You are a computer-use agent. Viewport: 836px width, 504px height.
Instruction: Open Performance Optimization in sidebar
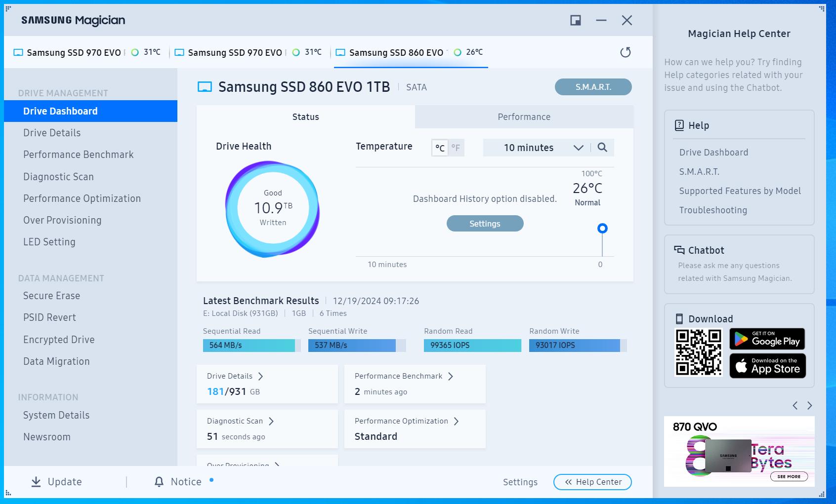tap(90, 198)
